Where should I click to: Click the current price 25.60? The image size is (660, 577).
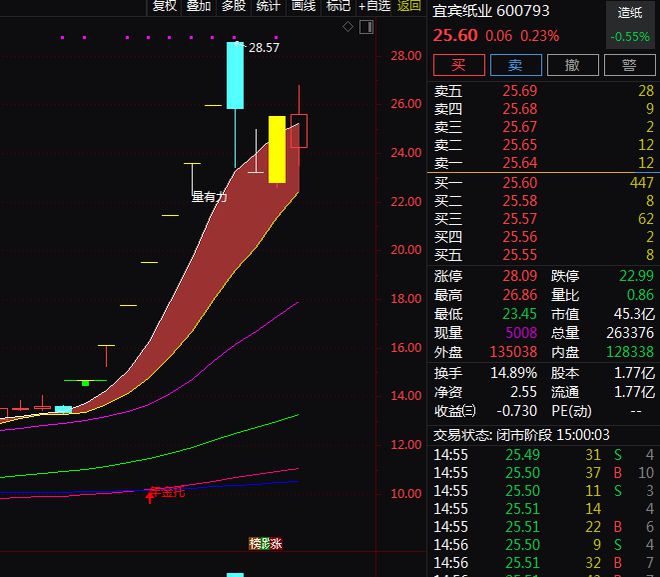(455, 35)
